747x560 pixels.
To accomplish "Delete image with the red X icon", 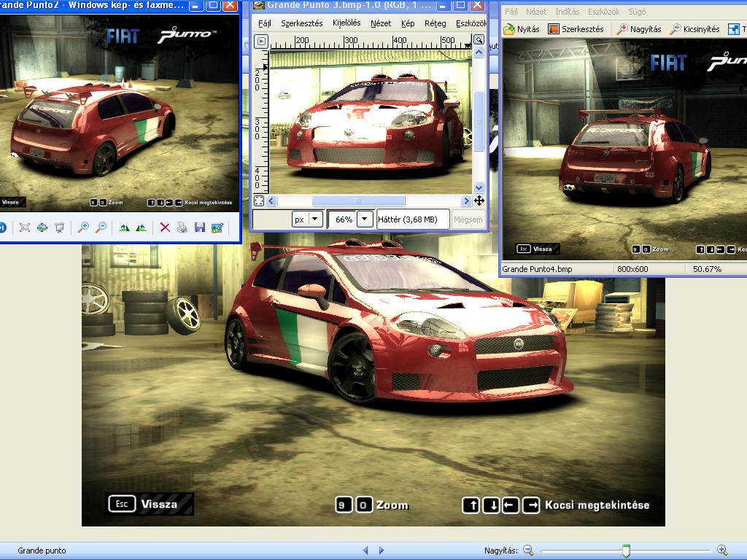I will (165, 227).
